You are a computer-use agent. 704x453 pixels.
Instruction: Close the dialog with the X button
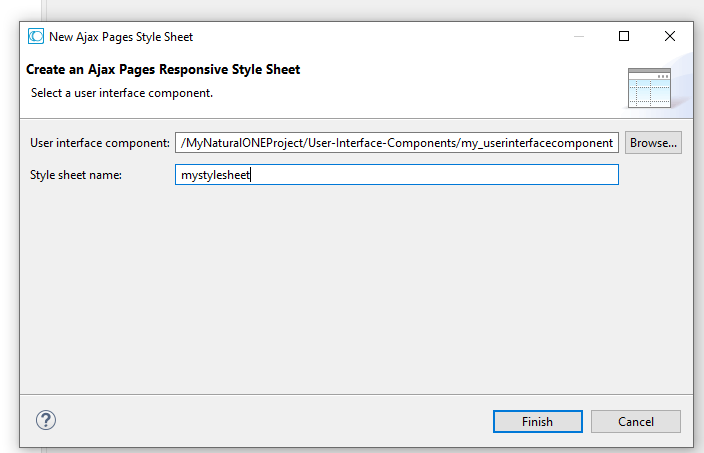670,36
